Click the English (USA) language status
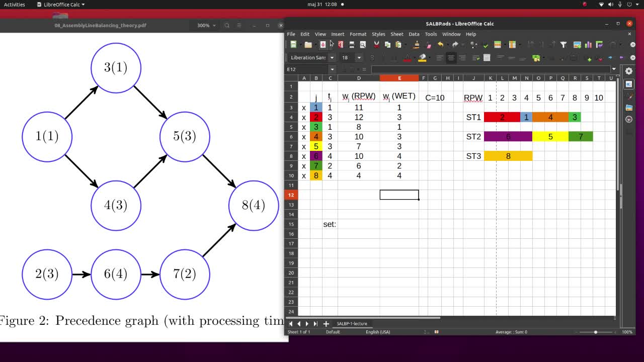Screen dimensions: 644x362 click(378, 332)
